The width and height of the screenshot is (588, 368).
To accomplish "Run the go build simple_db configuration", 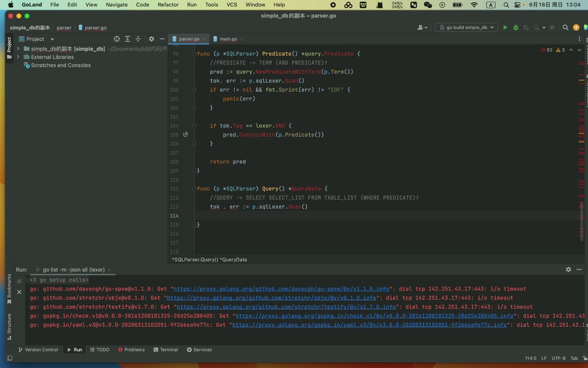I will 505,27.
